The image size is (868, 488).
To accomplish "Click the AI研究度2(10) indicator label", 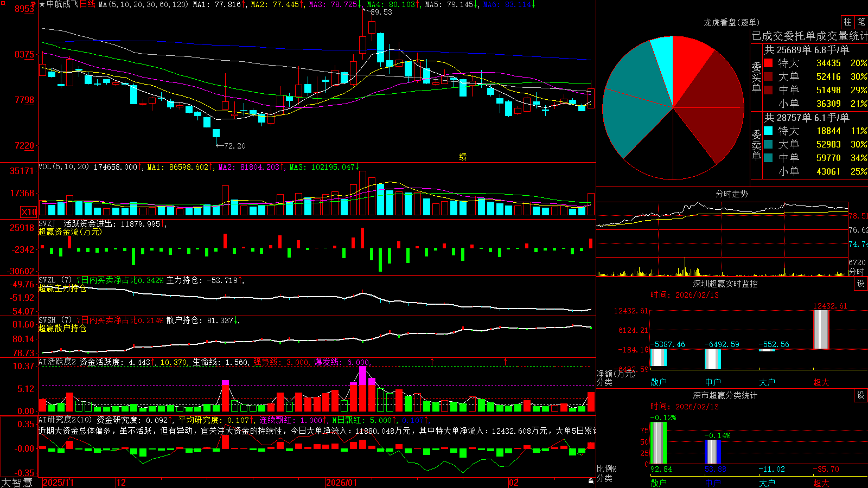I will coord(65,420).
